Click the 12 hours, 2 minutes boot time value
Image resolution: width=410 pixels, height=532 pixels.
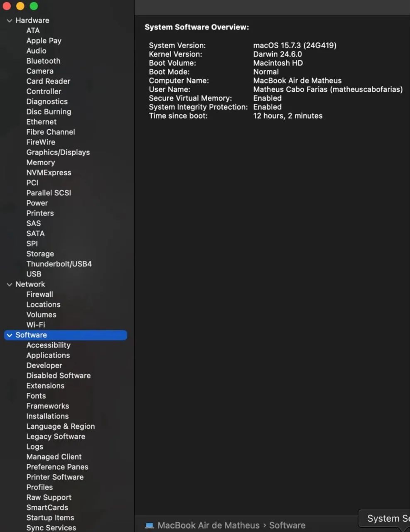point(288,116)
